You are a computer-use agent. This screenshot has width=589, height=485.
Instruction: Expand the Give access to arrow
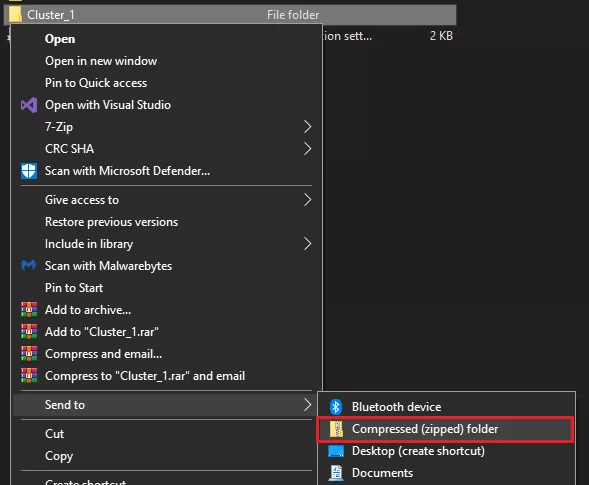[307, 199]
